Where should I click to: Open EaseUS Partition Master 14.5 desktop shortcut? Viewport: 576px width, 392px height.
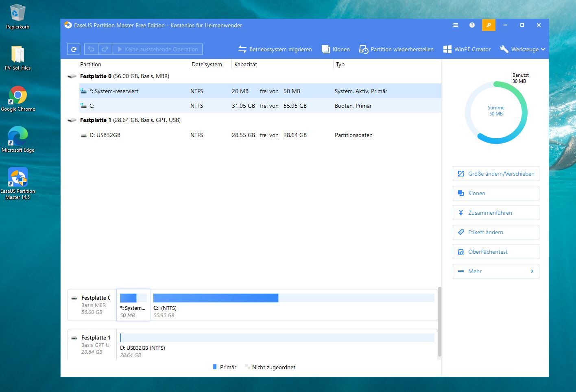click(x=17, y=183)
